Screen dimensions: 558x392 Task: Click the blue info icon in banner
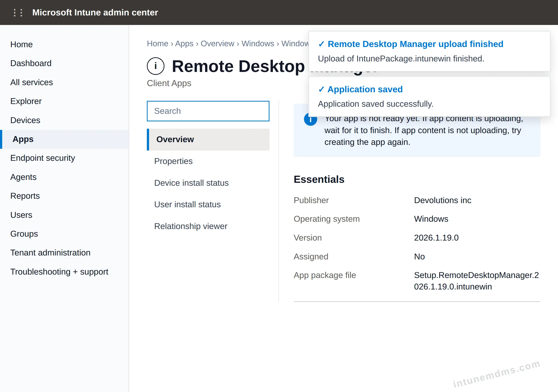(310, 120)
